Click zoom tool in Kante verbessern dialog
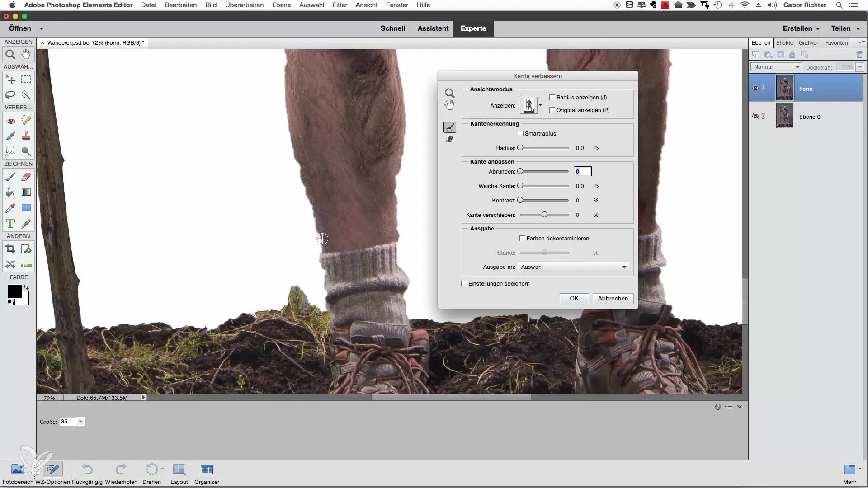Image resolution: width=868 pixels, height=488 pixels. (449, 93)
